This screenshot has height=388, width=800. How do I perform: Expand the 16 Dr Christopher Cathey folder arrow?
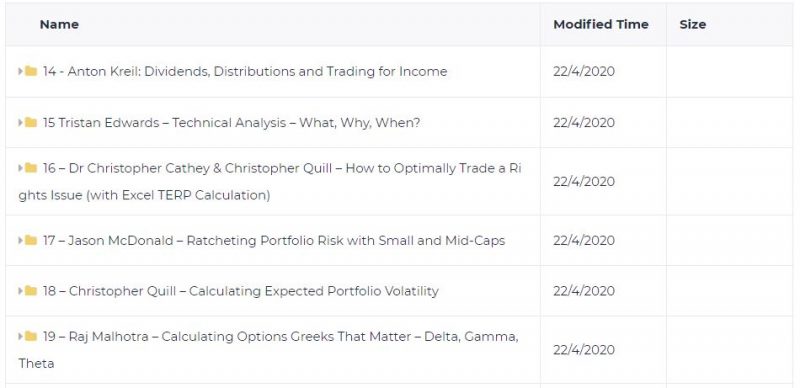(x=20, y=167)
